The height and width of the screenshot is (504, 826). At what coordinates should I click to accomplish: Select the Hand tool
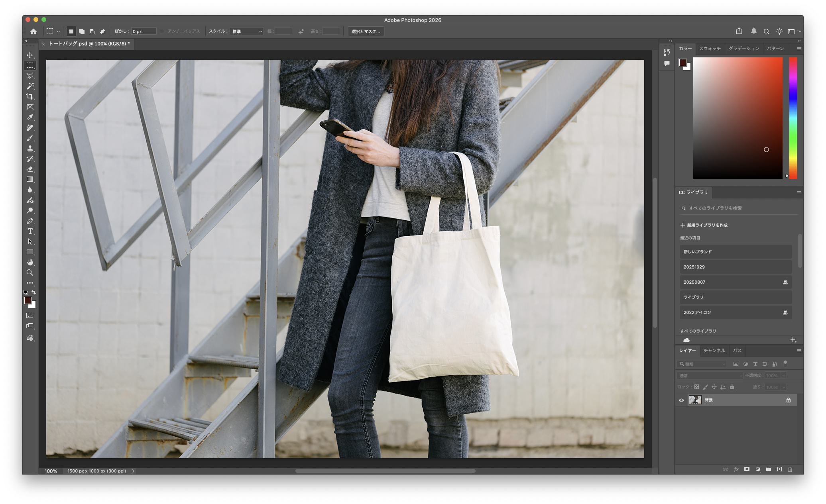[x=30, y=262]
